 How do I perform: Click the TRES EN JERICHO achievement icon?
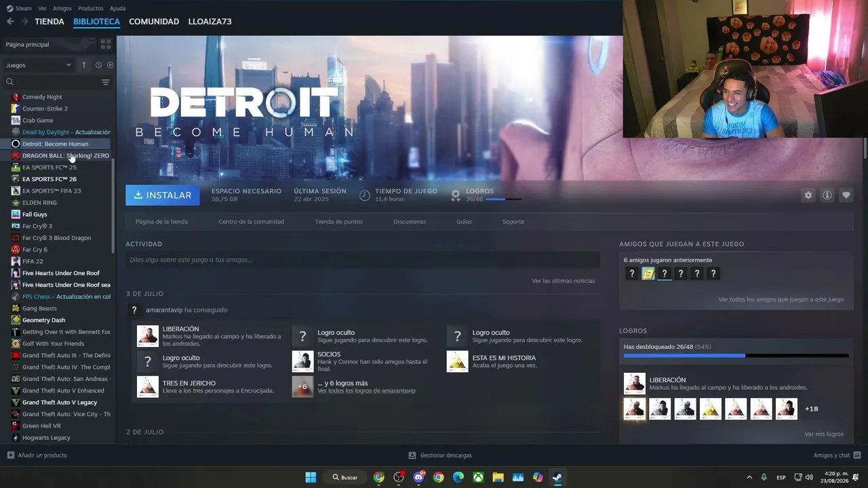[x=148, y=387]
